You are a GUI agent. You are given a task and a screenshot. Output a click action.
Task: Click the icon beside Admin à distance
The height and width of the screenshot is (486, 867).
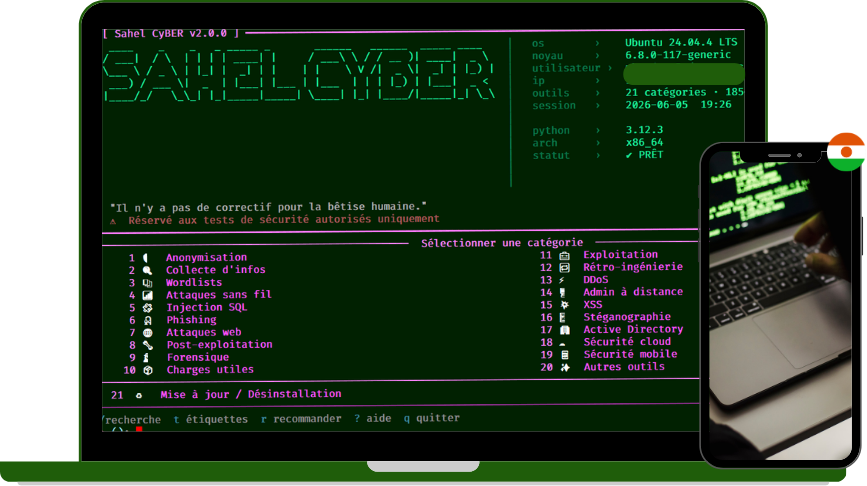(562, 292)
